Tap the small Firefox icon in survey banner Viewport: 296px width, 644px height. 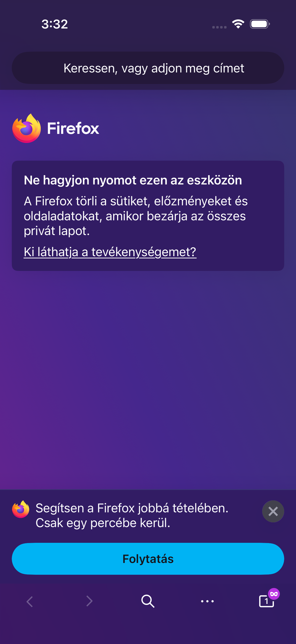click(21, 509)
